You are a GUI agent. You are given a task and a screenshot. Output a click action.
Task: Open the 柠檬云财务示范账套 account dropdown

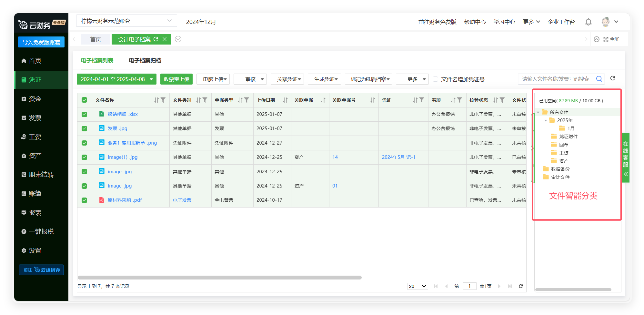click(x=126, y=21)
